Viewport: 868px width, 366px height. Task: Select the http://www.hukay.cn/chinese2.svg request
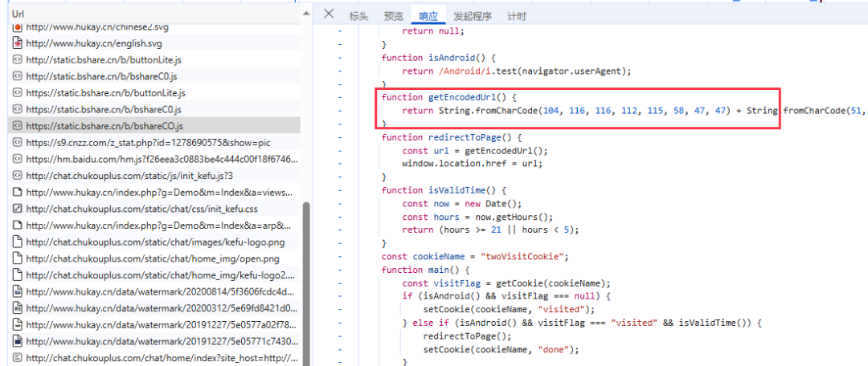[x=154, y=26]
